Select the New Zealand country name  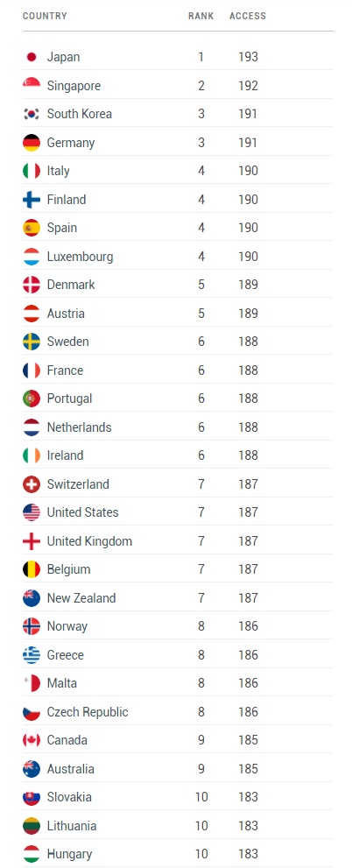click(x=81, y=598)
